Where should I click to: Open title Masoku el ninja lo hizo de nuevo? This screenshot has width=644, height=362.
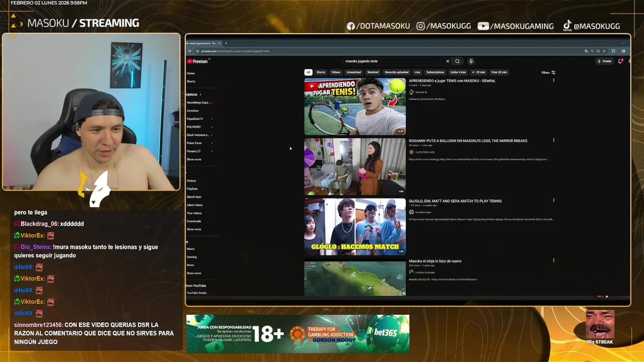point(435,261)
